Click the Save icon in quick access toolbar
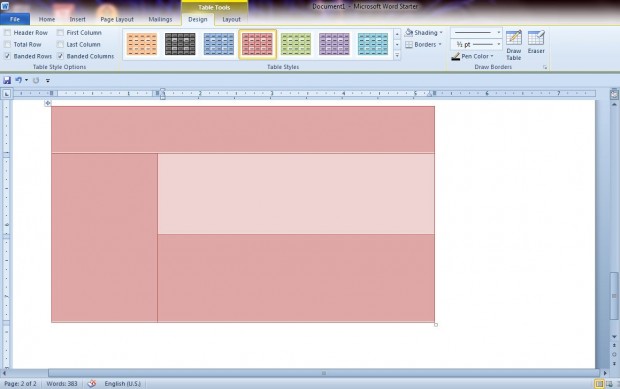This screenshot has height=389, width=620. pyautogui.click(x=7, y=80)
